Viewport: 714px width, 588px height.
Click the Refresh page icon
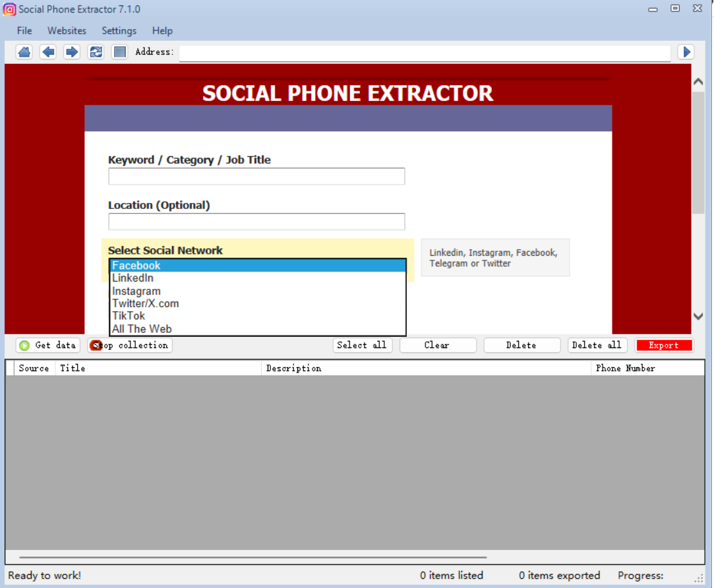(96, 52)
